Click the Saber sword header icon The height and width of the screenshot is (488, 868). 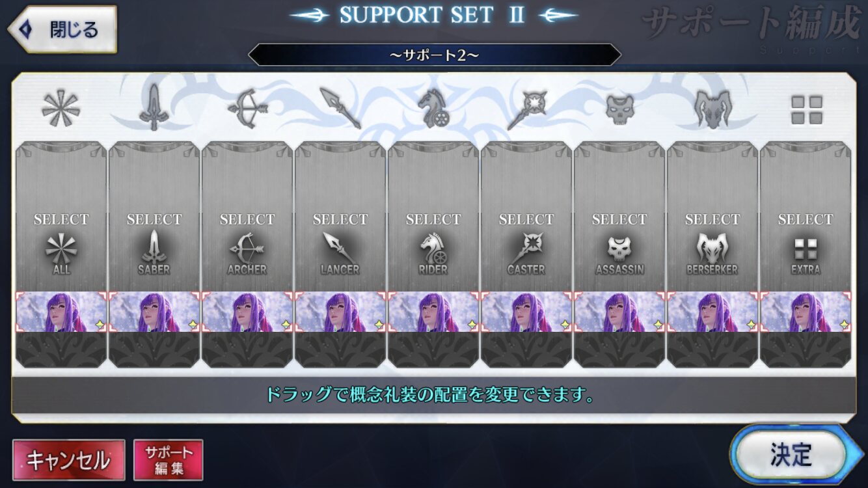click(x=154, y=108)
